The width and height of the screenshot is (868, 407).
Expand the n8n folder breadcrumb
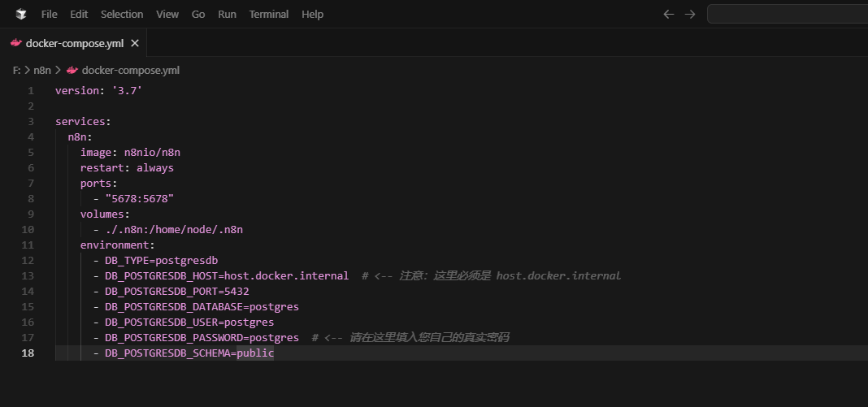pos(41,70)
